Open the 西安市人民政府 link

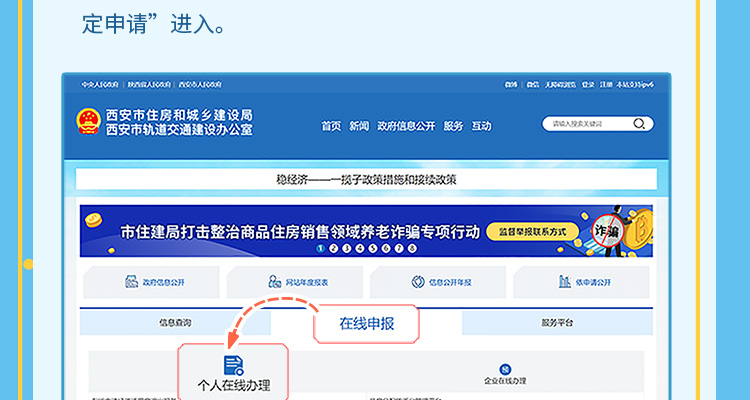coord(200,85)
